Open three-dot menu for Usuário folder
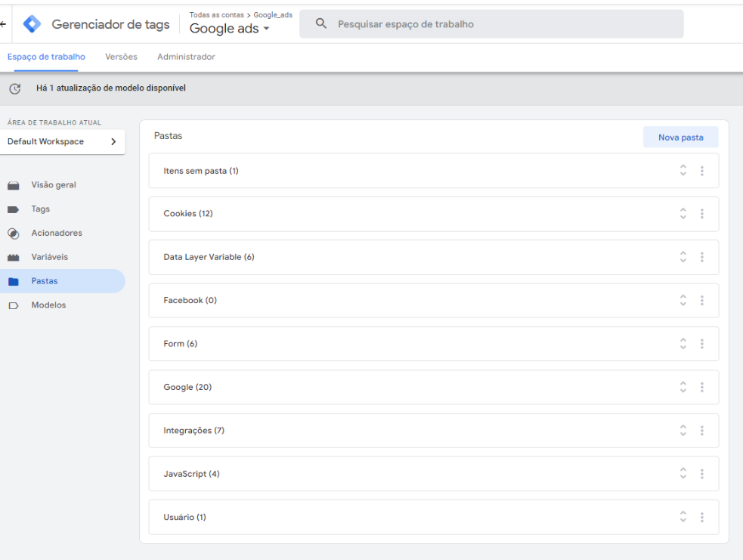 pyautogui.click(x=701, y=518)
